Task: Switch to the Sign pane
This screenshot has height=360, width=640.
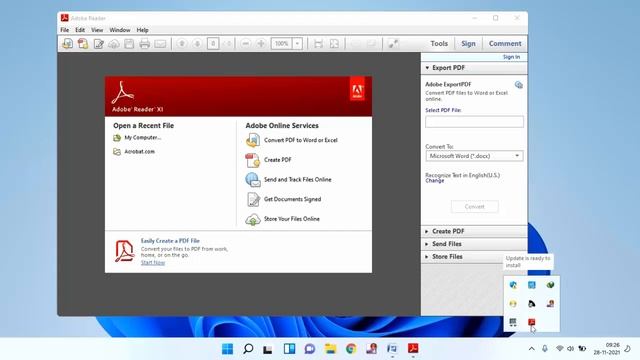Action: [468, 43]
